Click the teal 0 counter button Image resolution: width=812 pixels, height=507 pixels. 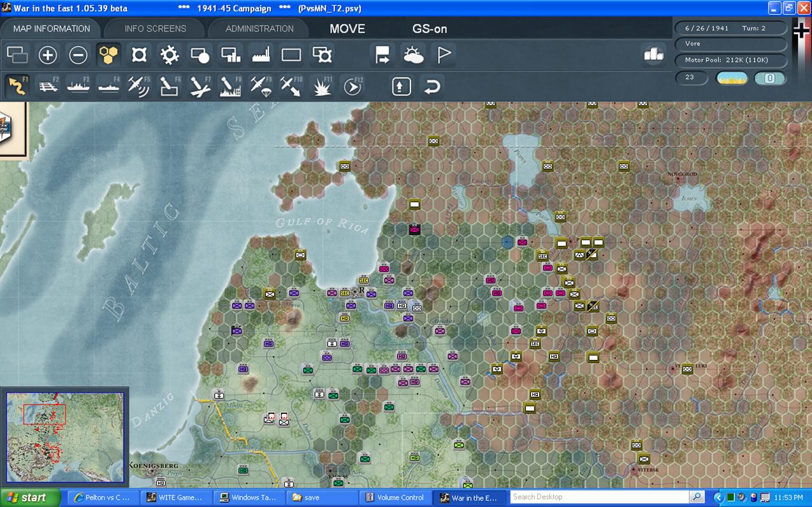[x=770, y=78]
